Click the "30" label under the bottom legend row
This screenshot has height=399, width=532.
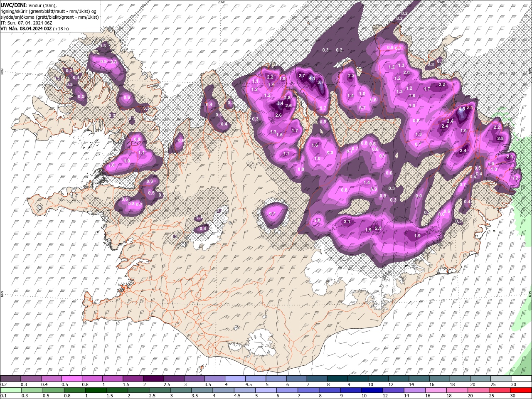tap(513, 396)
